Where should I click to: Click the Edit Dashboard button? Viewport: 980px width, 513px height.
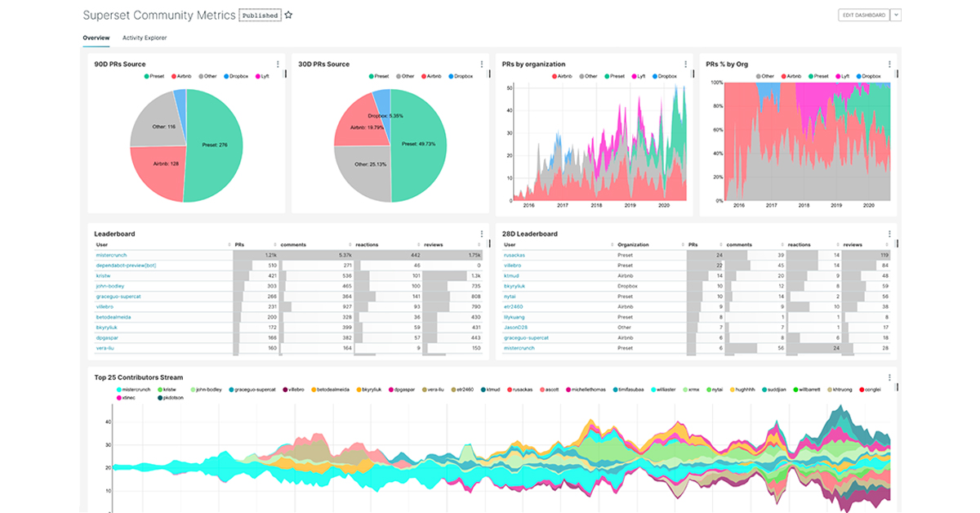[863, 15]
